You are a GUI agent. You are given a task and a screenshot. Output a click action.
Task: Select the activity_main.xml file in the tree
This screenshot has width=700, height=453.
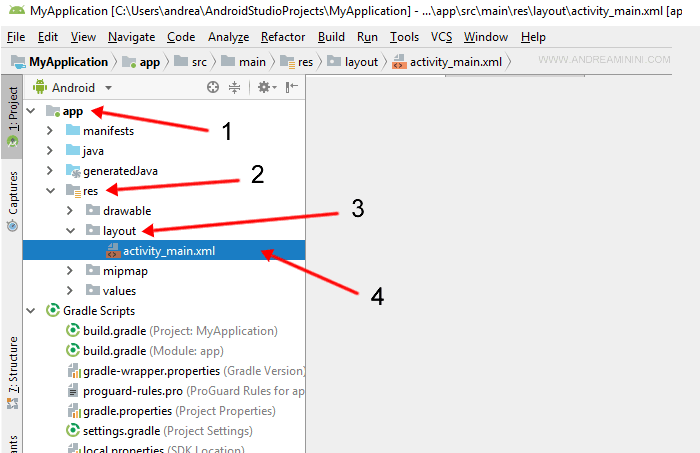point(164,250)
